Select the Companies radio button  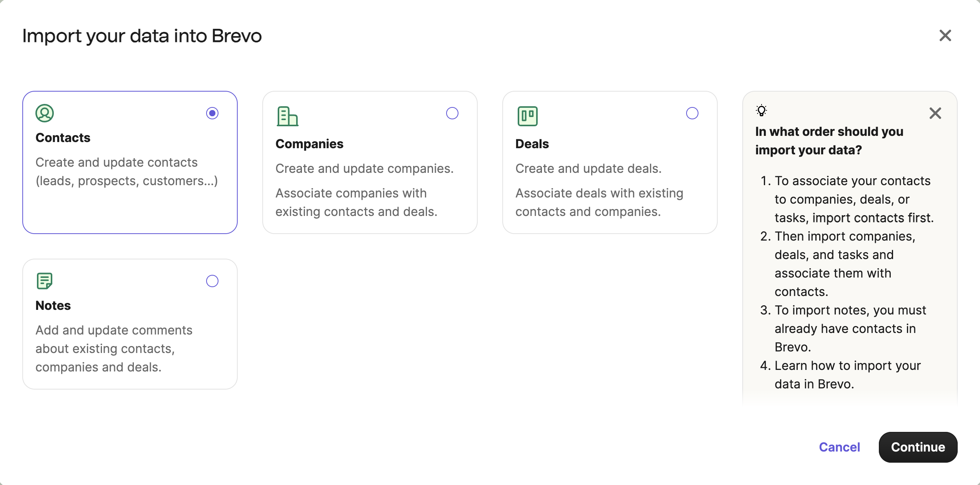coord(452,113)
